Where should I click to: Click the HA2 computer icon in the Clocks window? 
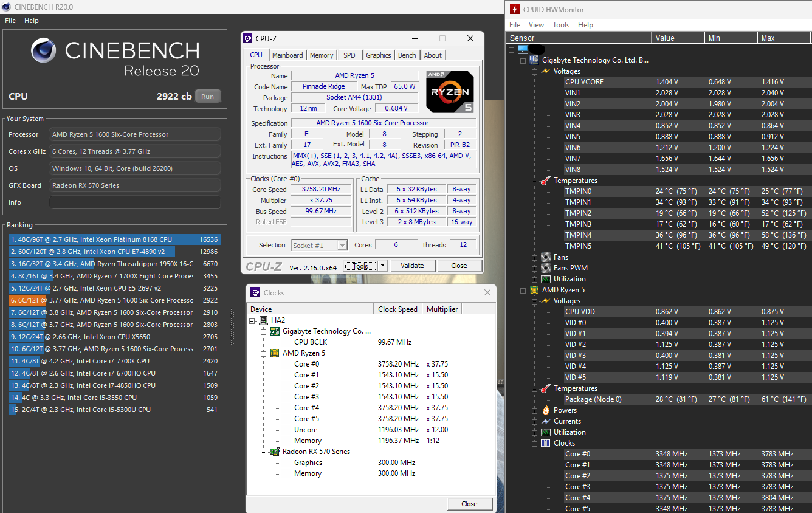(x=264, y=320)
